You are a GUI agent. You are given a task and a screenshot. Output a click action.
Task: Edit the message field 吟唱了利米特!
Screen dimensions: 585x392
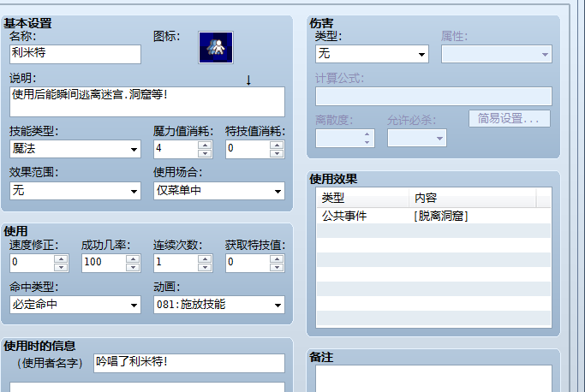coord(189,363)
